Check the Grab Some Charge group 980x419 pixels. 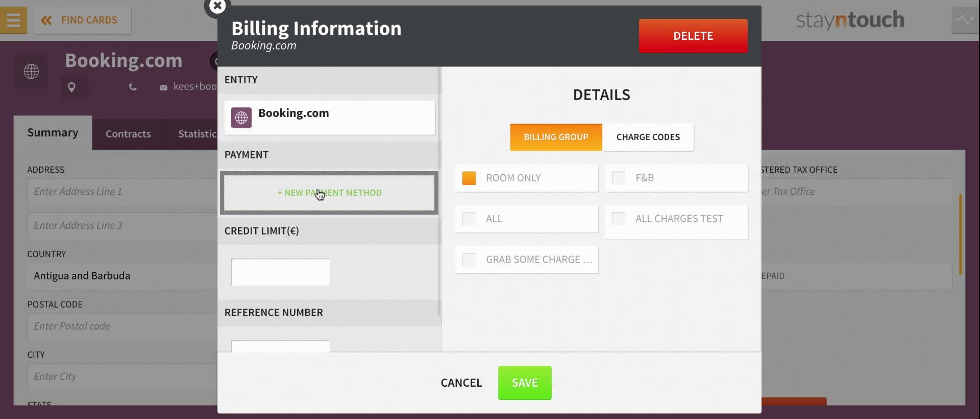(469, 260)
